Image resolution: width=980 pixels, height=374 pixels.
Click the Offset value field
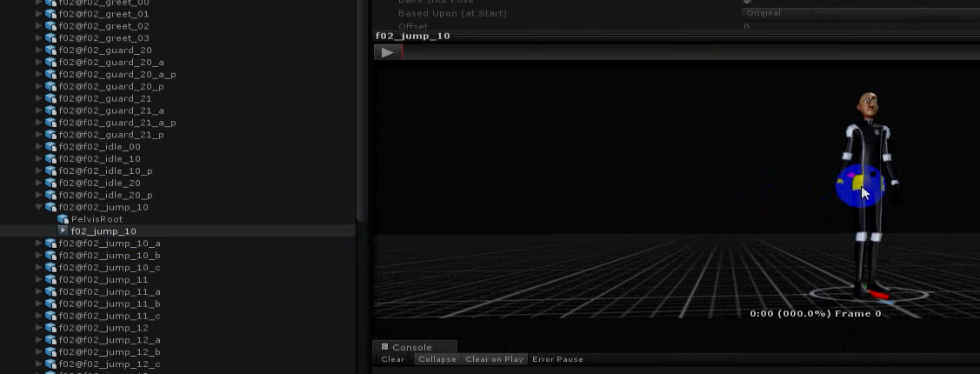point(861,27)
